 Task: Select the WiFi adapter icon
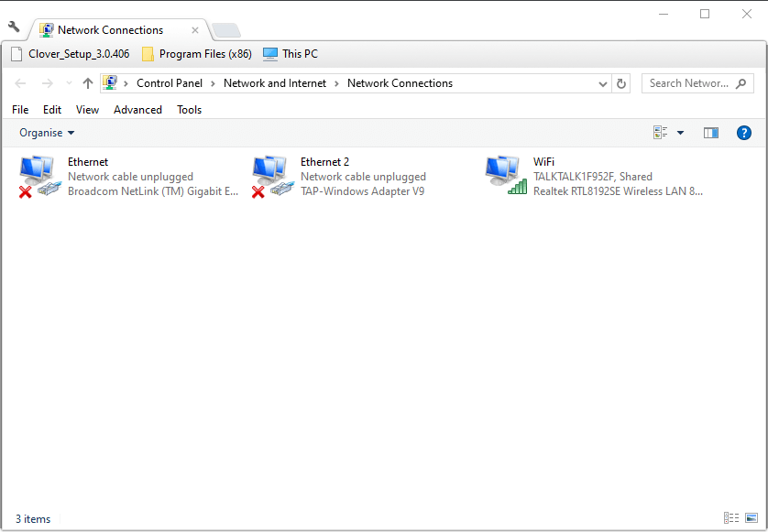pos(506,175)
